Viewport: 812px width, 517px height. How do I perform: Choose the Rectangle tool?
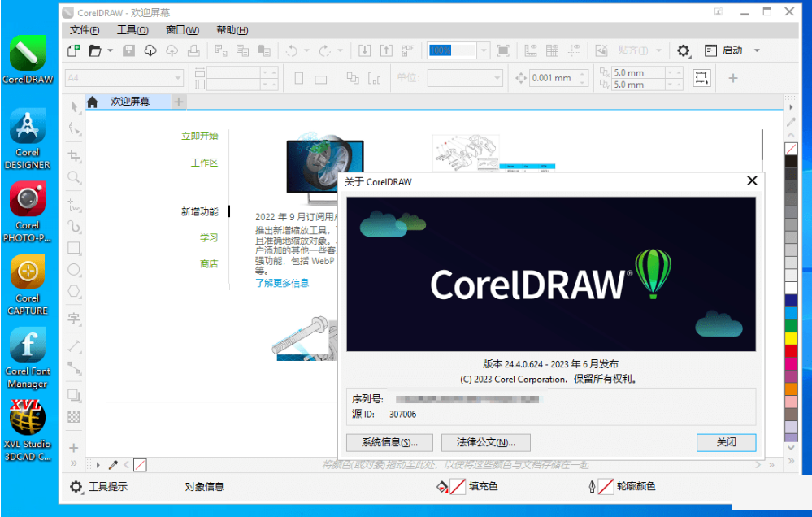click(73, 248)
